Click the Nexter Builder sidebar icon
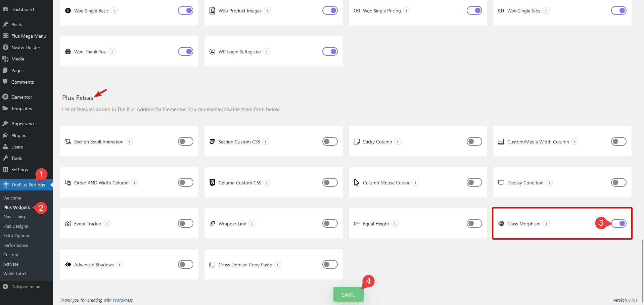This screenshot has width=644, height=305. coord(6,47)
